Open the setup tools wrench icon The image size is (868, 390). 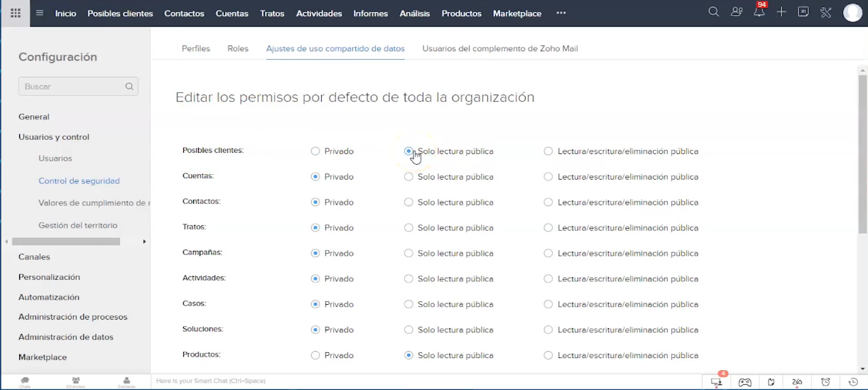(826, 12)
